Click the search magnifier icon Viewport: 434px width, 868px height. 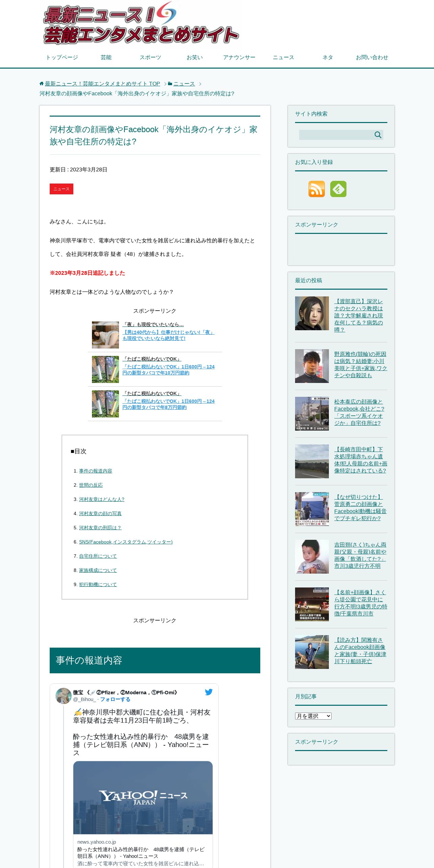[x=378, y=135]
